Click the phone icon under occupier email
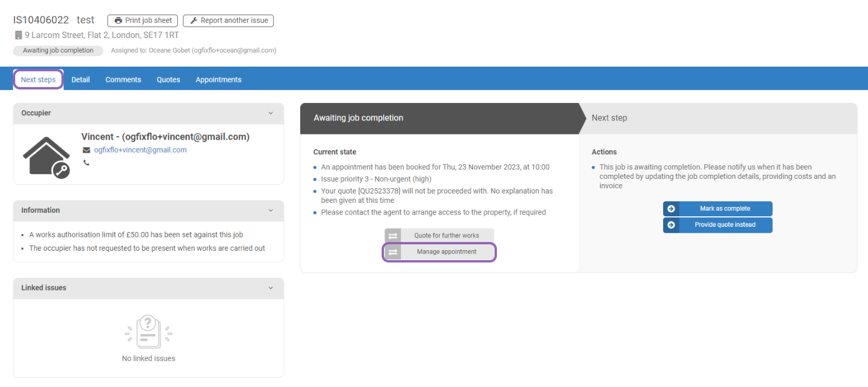This screenshot has width=868, height=387. [x=87, y=163]
